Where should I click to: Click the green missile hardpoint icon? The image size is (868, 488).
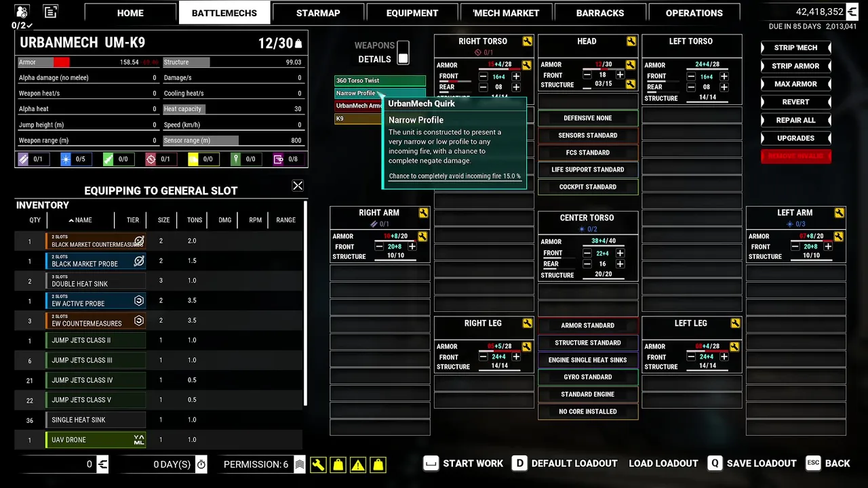pos(108,159)
